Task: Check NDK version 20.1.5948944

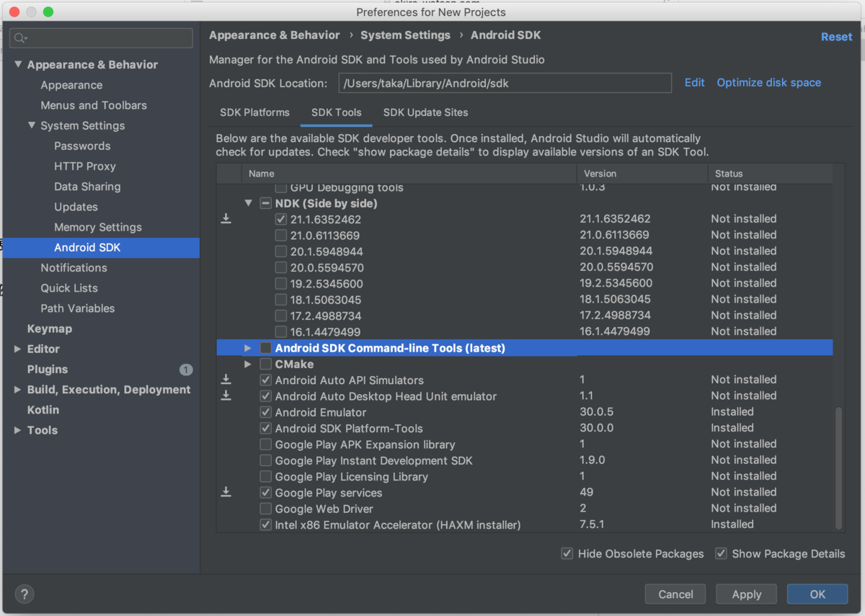Action: (x=281, y=251)
